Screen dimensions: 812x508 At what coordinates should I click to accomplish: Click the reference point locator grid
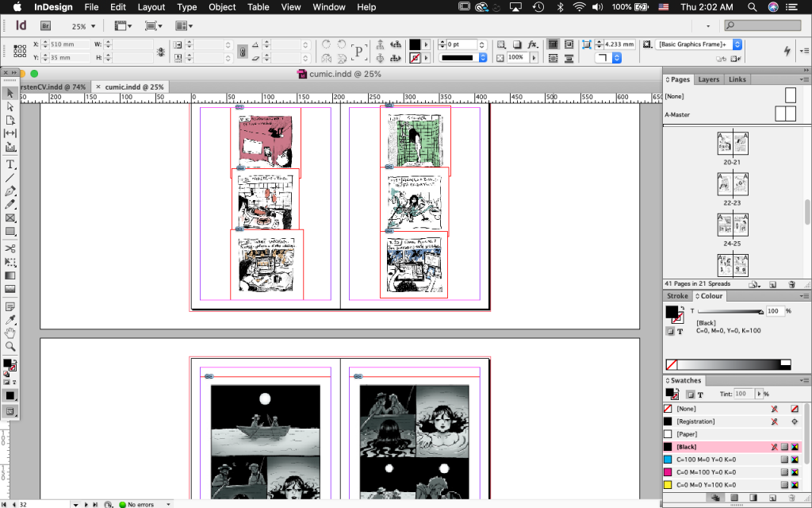(x=20, y=51)
